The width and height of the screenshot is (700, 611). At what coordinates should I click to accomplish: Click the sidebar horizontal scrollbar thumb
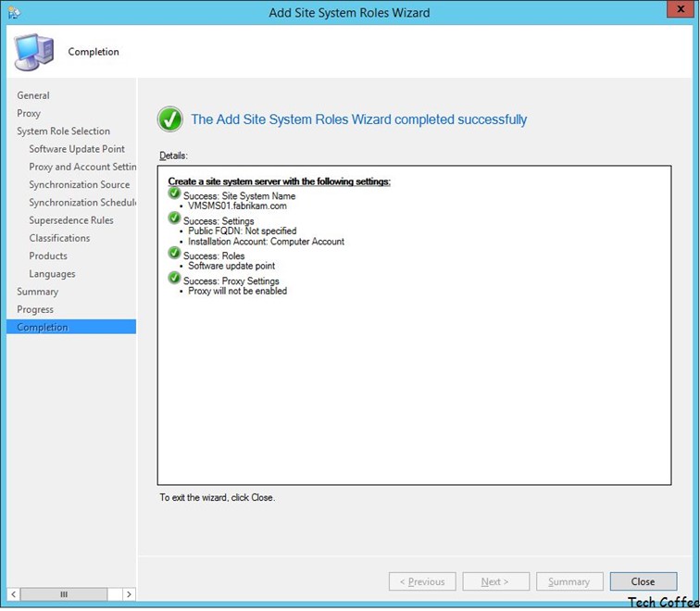64,594
